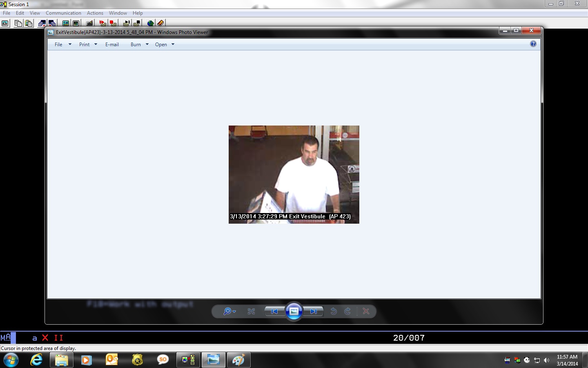Screen dimensions: 588x368
Task: Click the Help index icon in Session 1 toolbar
Action: click(x=160, y=23)
